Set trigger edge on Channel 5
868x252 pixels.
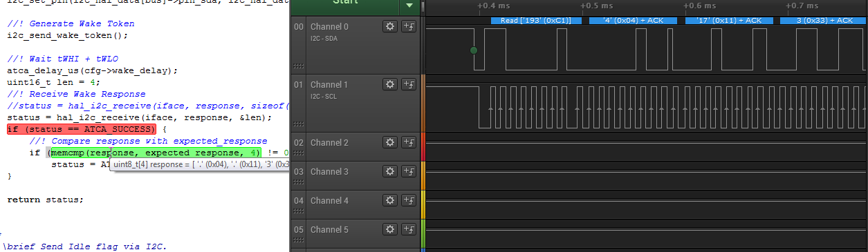[x=408, y=229]
